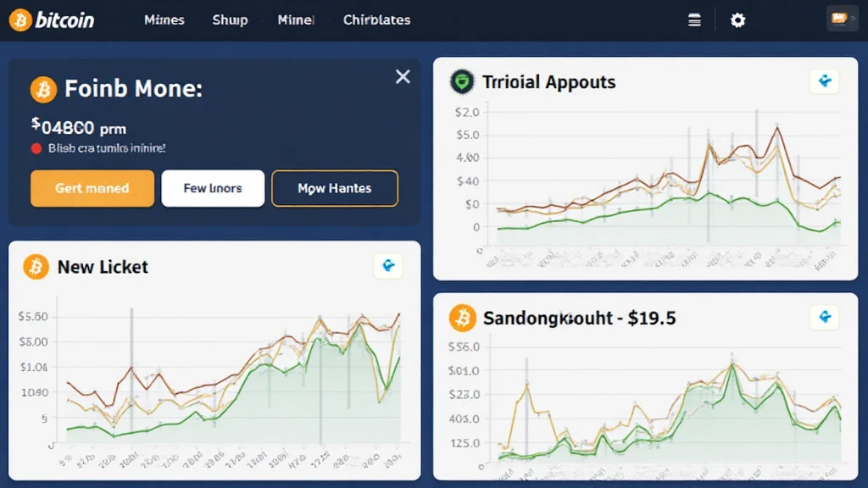Open settings with the gear icon
Viewport: 868px width, 488px height.
coord(738,20)
